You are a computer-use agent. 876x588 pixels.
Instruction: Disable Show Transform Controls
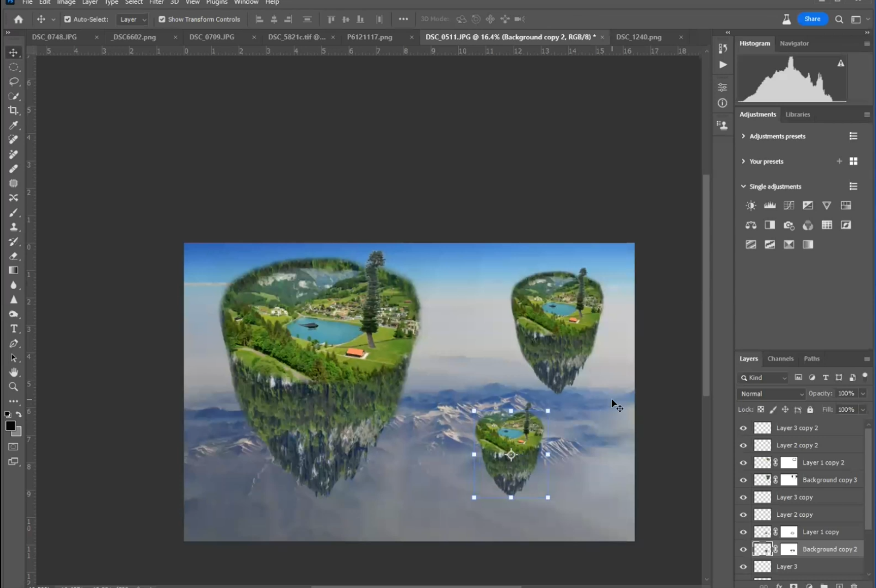click(162, 19)
